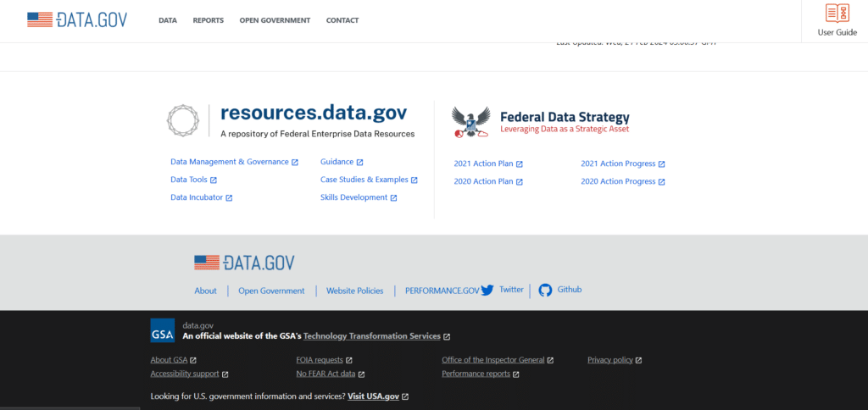The height and width of the screenshot is (410, 868).
Task: Click the Data.gov logo in header
Action: click(77, 20)
